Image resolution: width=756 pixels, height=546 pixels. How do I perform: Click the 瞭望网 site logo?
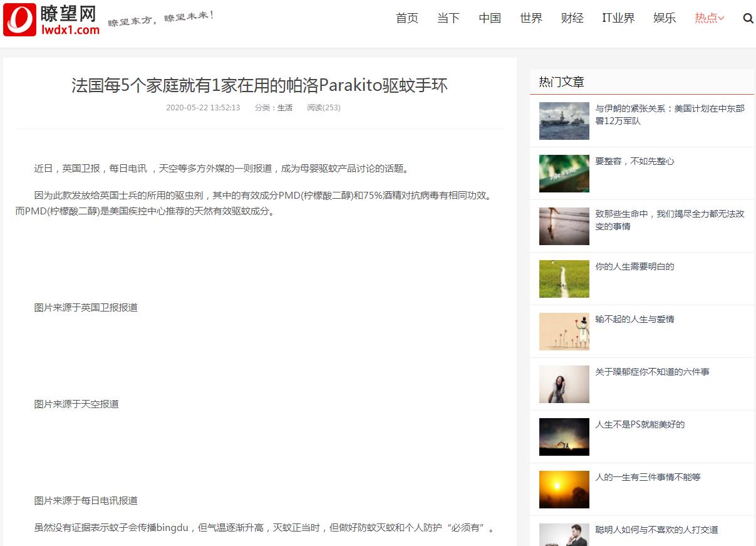(x=51, y=19)
